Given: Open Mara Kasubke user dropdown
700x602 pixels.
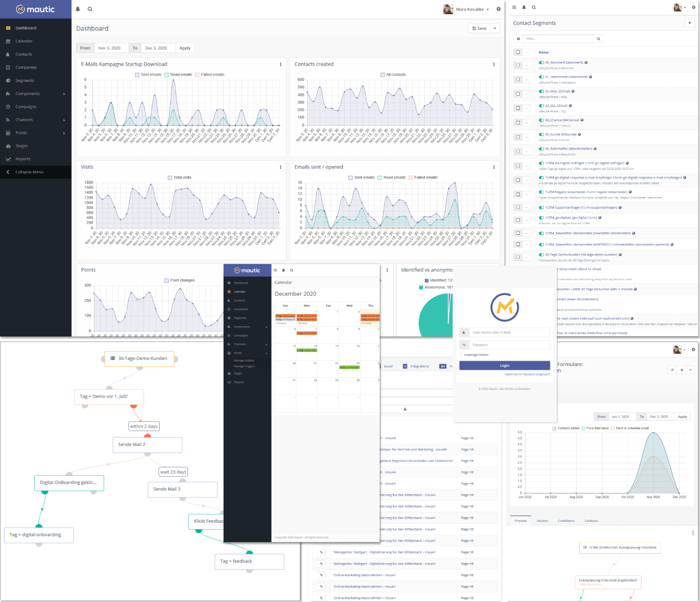Looking at the screenshot, I should coord(466,9).
